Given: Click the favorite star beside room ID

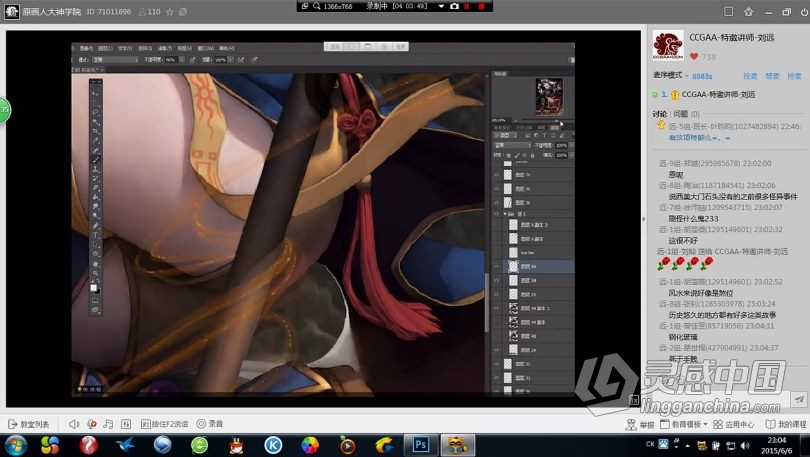Looking at the screenshot, I should [x=169, y=12].
